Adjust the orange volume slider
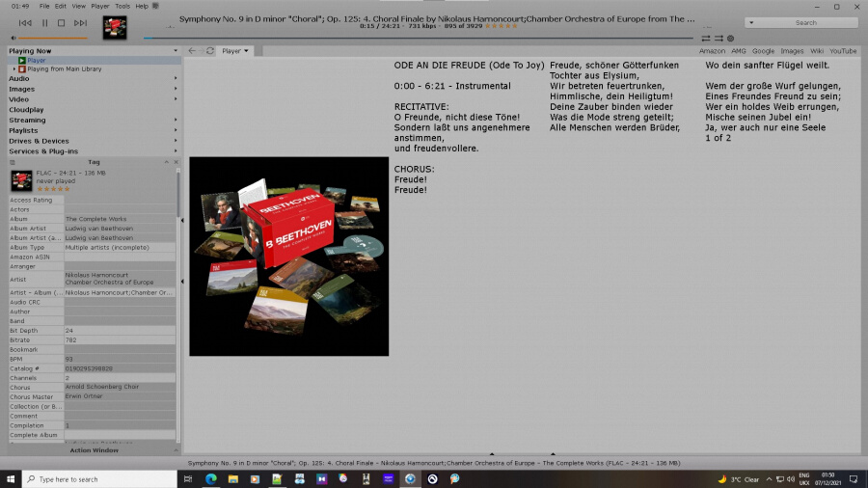 (x=53, y=39)
